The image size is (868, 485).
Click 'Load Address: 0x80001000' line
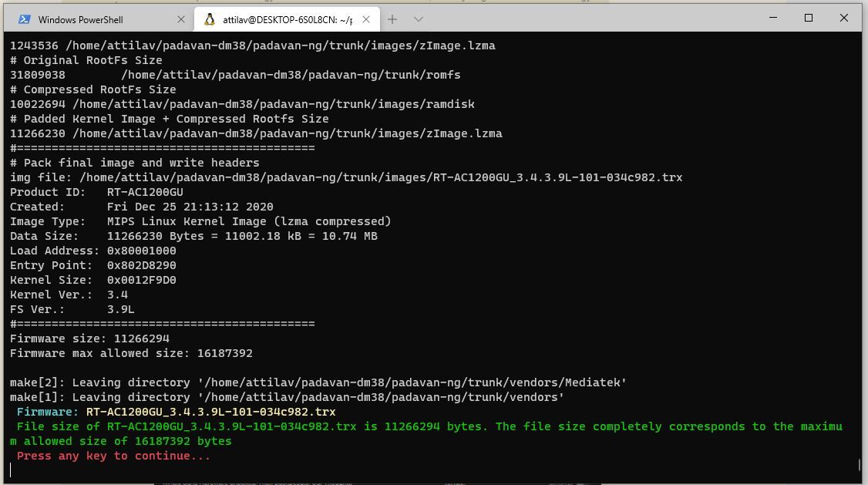93,251
